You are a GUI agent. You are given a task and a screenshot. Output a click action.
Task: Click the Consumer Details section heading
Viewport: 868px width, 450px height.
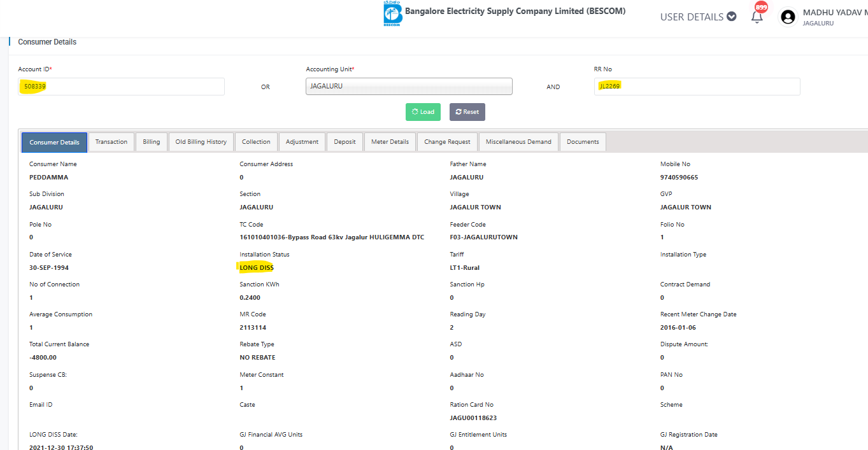pyautogui.click(x=47, y=42)
